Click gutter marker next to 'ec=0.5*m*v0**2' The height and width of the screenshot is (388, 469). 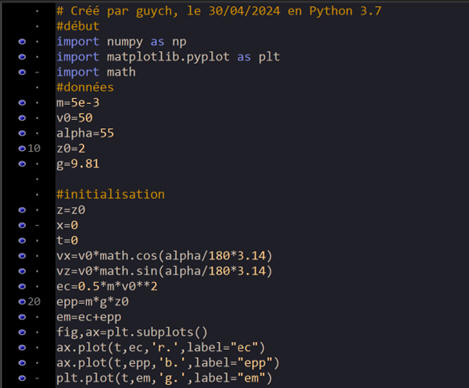22,286
